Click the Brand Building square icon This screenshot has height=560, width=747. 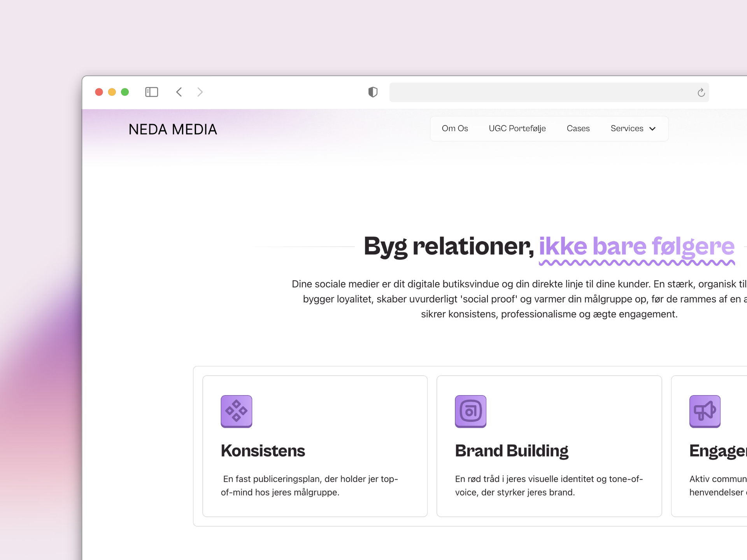click(x=470, y=411)
